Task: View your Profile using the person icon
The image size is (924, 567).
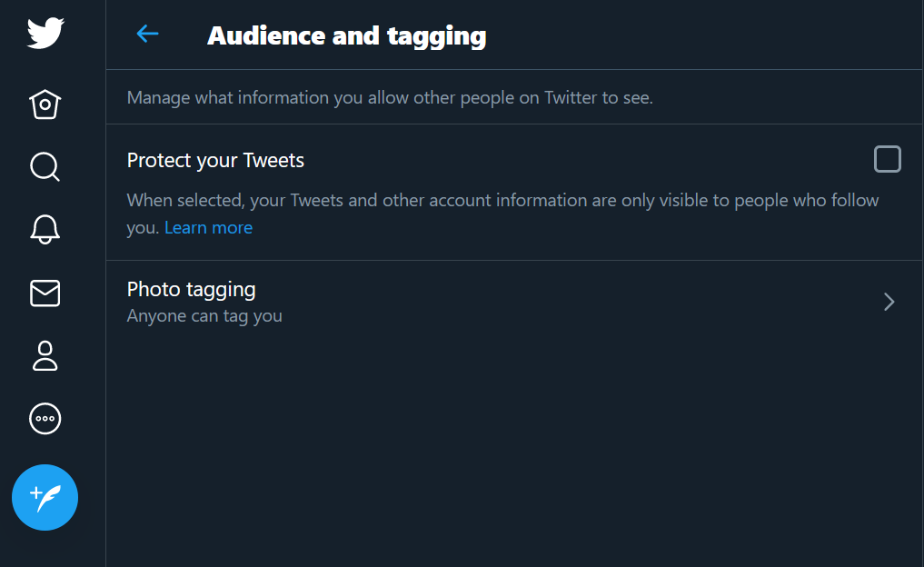Action: 45,357
